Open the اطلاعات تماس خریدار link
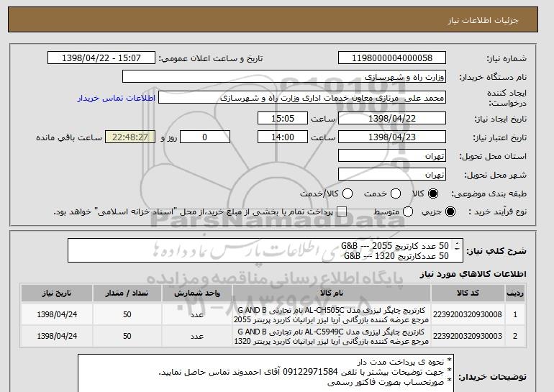The height and width of the screenshot is (392, 554). click(117, 98)
